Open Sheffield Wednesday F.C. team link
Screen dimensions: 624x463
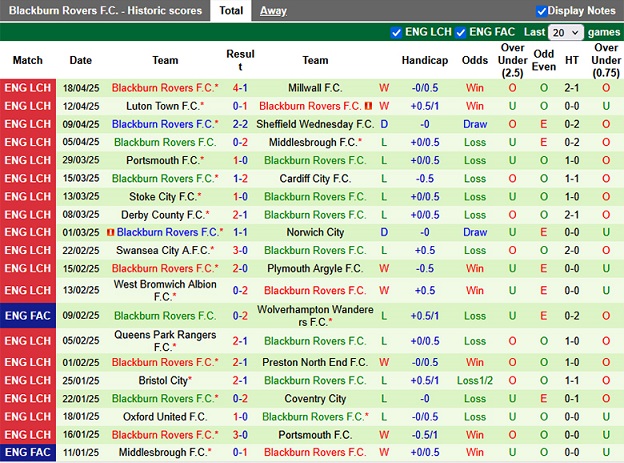click(x=315, y=124)
